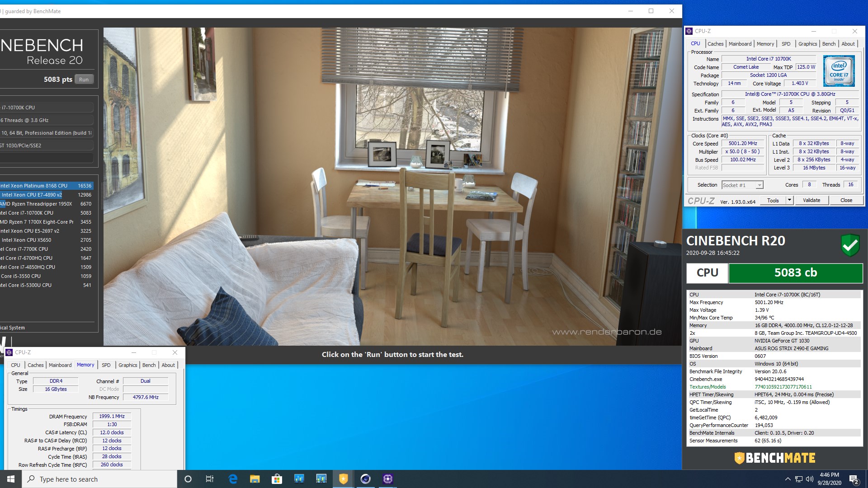Viewport: 868px width, 488px height.
Task: Open About tab in top CPU-Z window
Action: [x=848, y=44]
